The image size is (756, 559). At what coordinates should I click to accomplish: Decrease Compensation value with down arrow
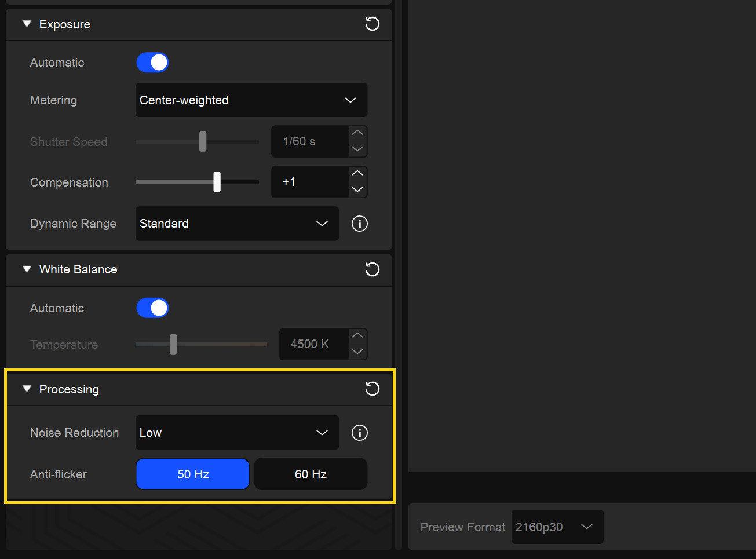357,189
